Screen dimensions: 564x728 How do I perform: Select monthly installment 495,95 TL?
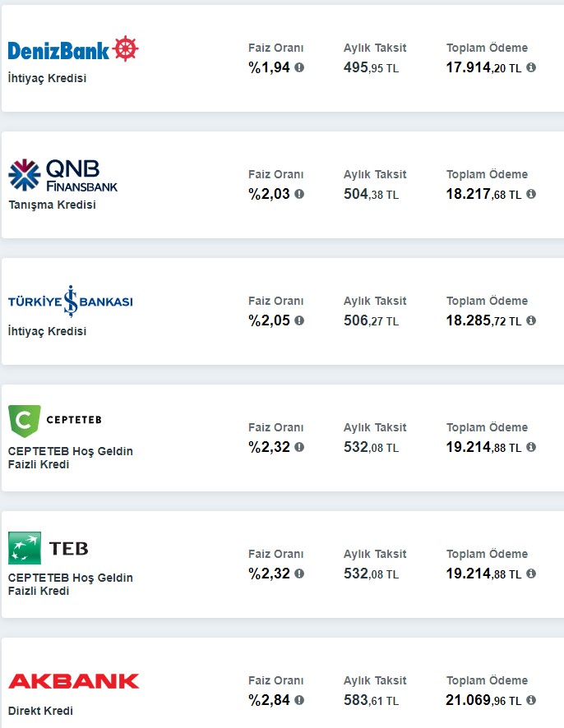click(x=371, y=67)
